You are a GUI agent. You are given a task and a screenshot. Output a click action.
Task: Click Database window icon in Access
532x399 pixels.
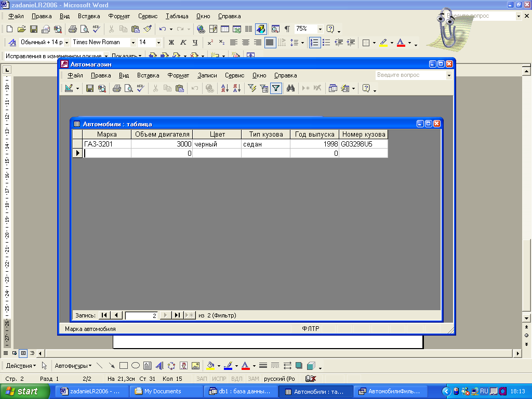click(333, 88)
